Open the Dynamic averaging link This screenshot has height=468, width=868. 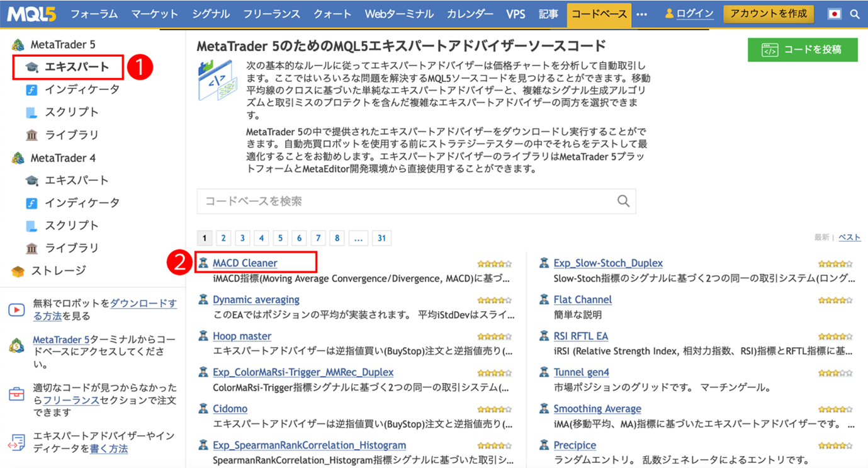[256, 299]
